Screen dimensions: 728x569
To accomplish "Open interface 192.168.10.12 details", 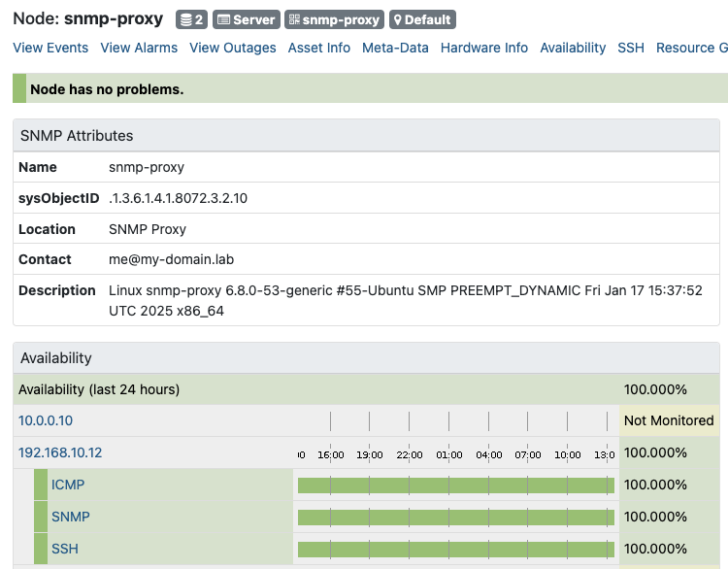I will (x=60, y=452).
